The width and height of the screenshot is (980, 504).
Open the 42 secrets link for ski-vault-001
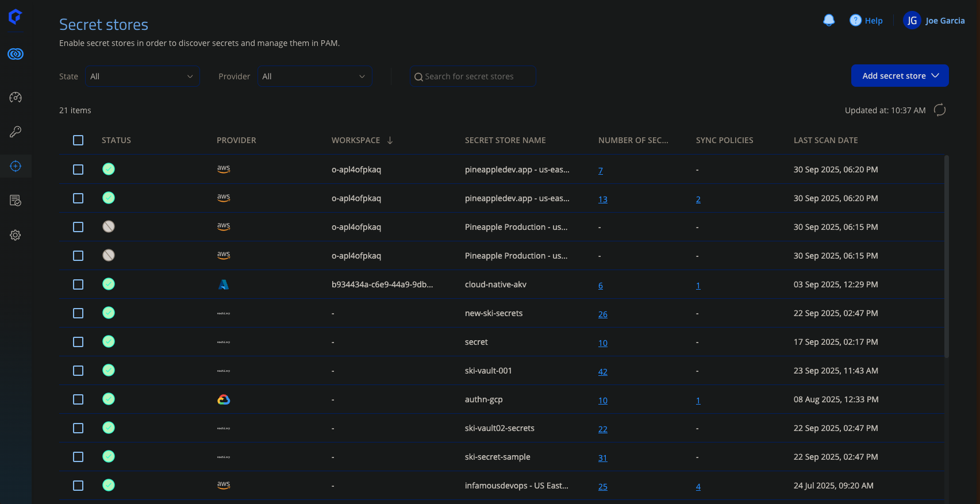coord(602,371)
